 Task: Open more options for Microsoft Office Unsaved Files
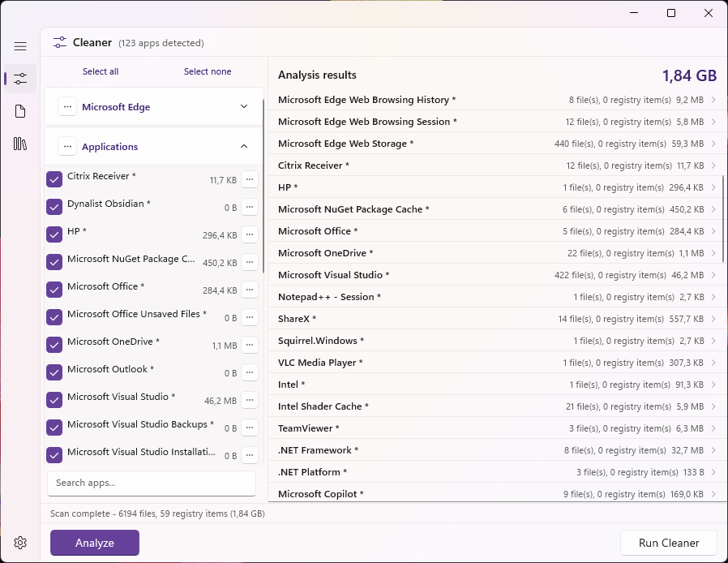tap(250, 317)
